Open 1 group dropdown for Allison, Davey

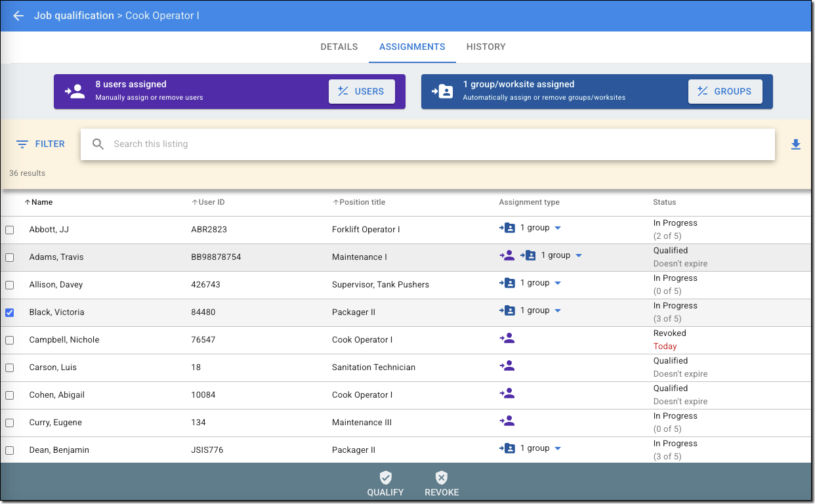click(x=558, y=283)
